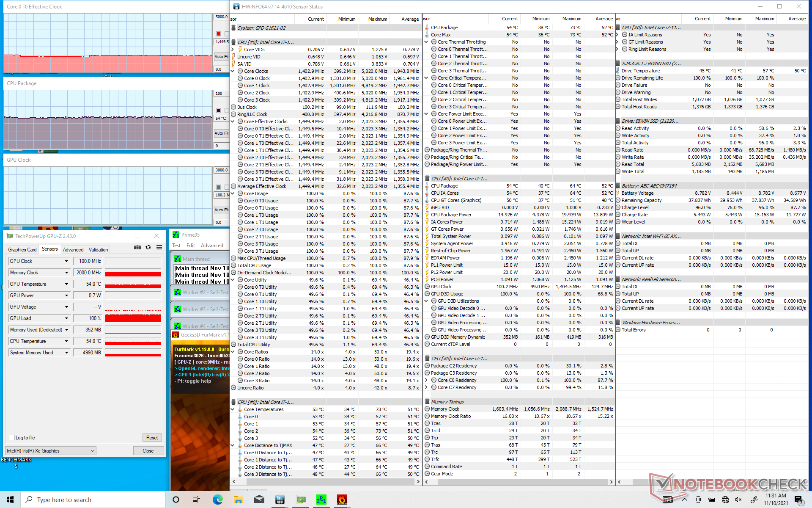Click muted volume tray icon
Viewport: 812px width, 508px height.
[x=738, y=500]
